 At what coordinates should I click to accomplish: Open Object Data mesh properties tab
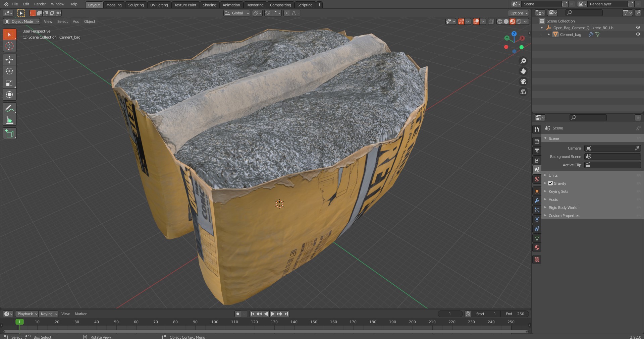pos(537,238)
